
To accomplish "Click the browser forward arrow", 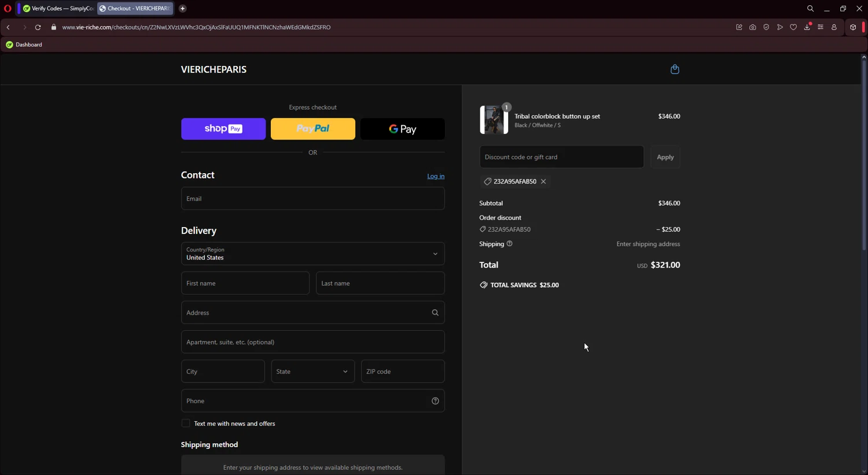I will click(x=24, y=27).
